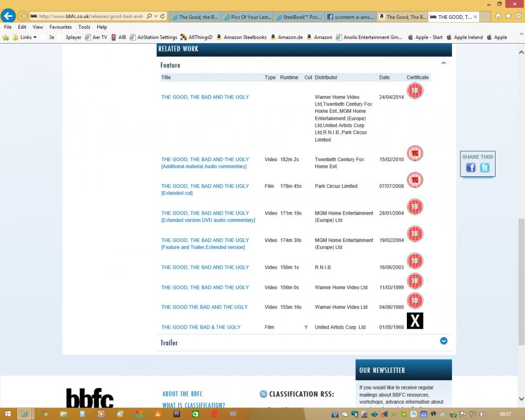This screenshot has height=420, width=525.
Task: Open File Explorer from the taskbar
Action: (x=64, y=414)
